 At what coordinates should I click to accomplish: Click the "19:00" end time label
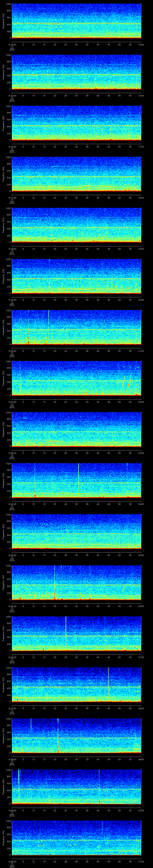coord(141,249)
